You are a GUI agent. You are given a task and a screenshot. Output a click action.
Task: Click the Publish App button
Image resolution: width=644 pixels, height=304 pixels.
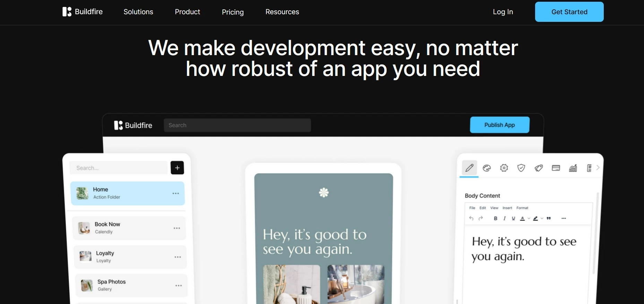pos(500,125)
